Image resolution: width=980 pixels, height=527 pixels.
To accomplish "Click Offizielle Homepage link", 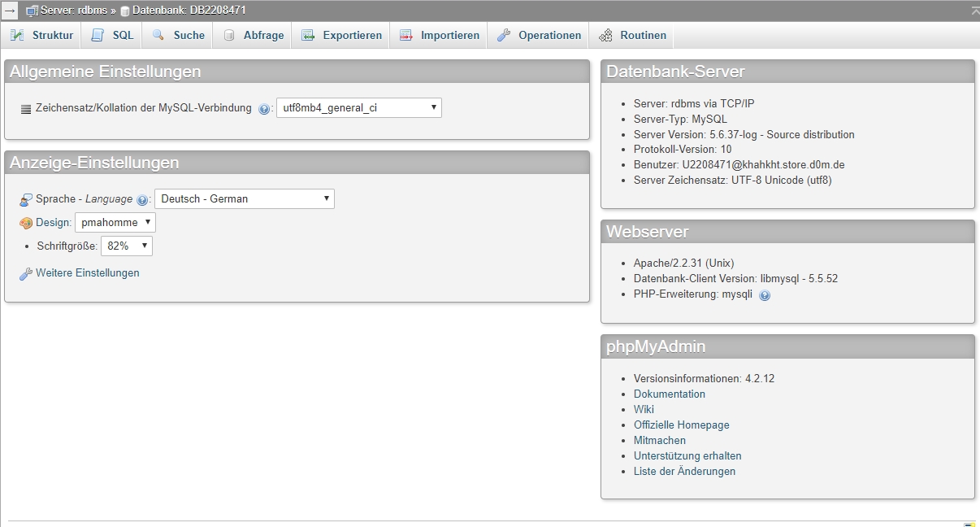I will coord(681,425).
